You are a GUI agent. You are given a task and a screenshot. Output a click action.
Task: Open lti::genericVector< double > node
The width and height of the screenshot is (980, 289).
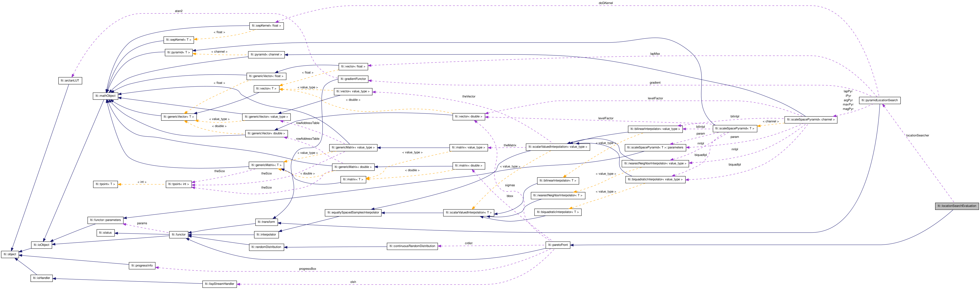pyautogui.click(x=266, y=134)
